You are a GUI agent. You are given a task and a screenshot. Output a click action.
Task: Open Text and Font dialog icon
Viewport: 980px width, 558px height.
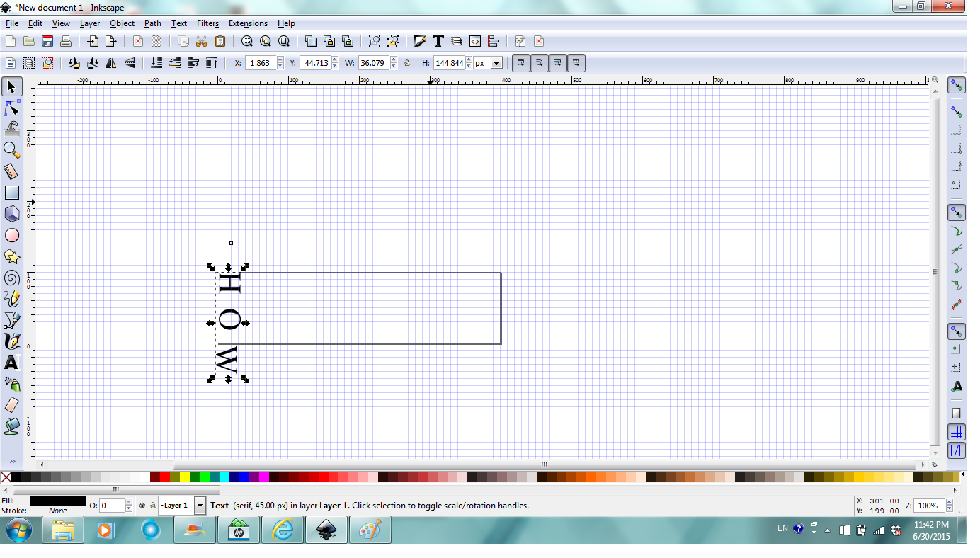(x=438, y=41)
